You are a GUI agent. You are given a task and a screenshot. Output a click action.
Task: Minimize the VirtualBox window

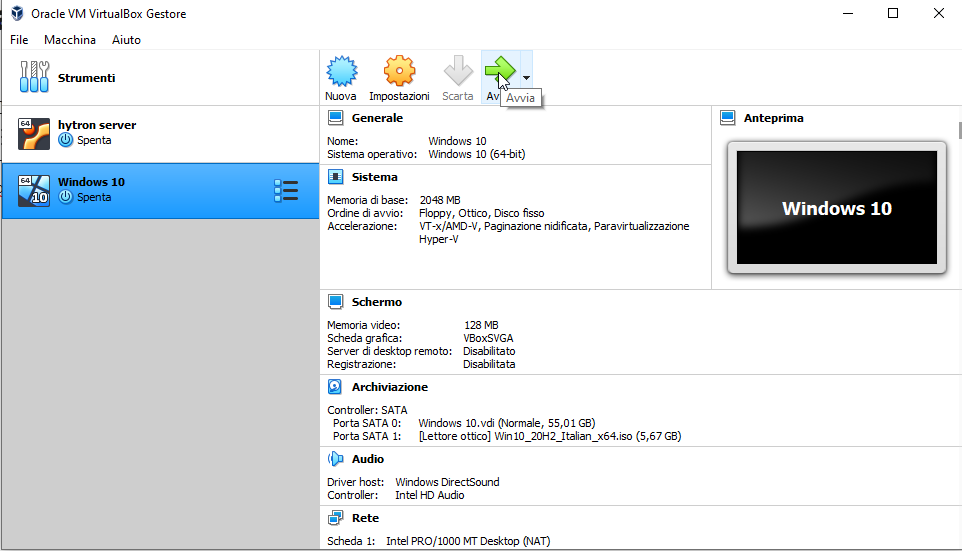pos(848,13)
